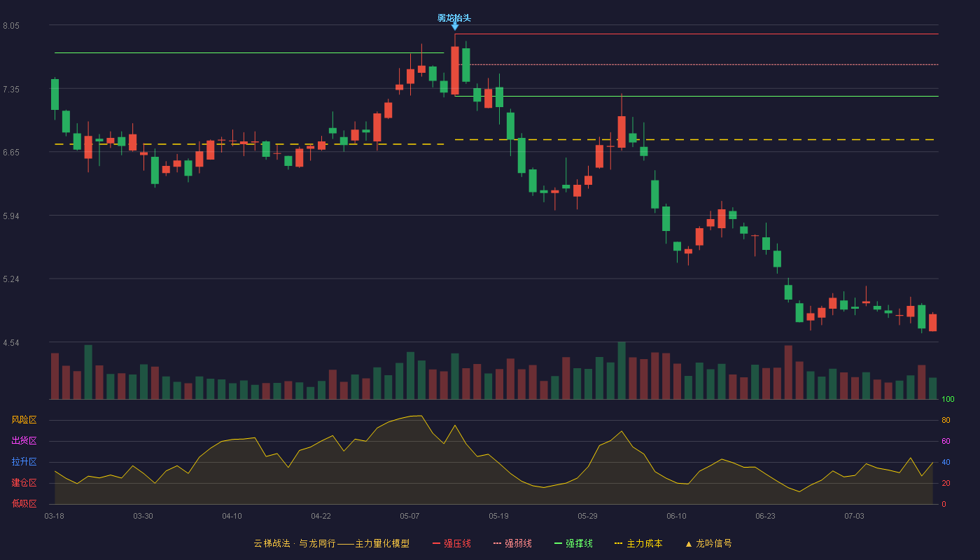Click the green 强撑线 legend dash icon
This screenshot has width=980, height=560.
pyautogui.click(x=559, y=543)
